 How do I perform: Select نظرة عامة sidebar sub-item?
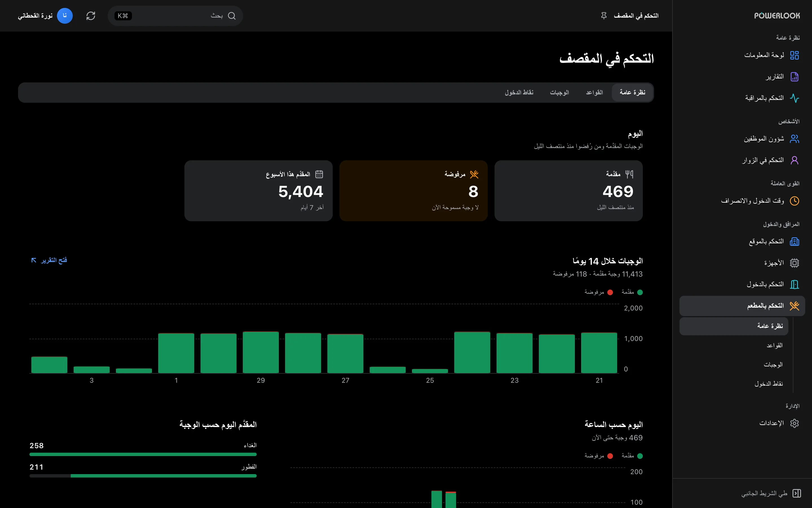click(x=734, y=326)
